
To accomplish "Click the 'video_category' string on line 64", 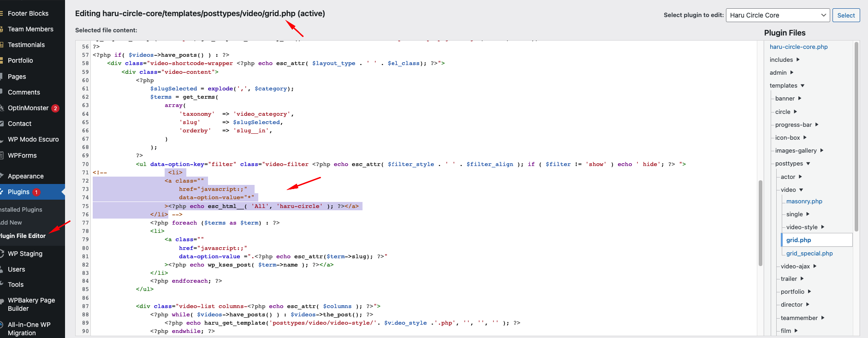I will 262,114.
